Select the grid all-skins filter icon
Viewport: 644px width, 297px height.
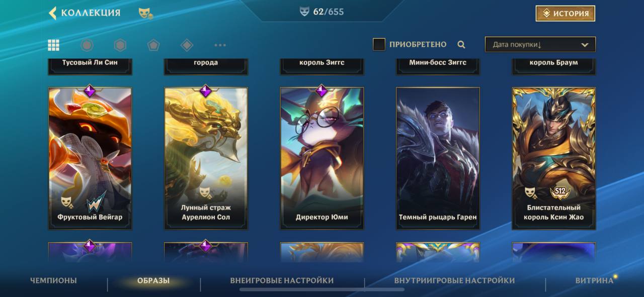[x=54, y=45]
